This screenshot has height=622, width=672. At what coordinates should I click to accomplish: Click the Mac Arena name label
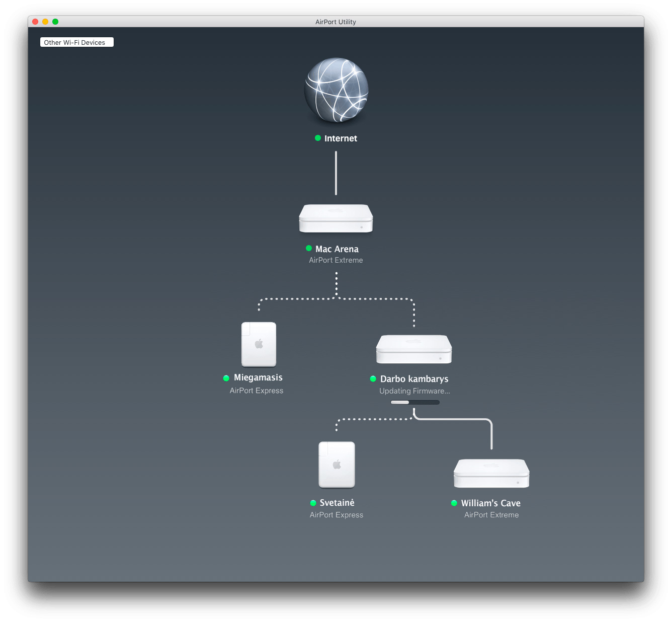[337, 249]
